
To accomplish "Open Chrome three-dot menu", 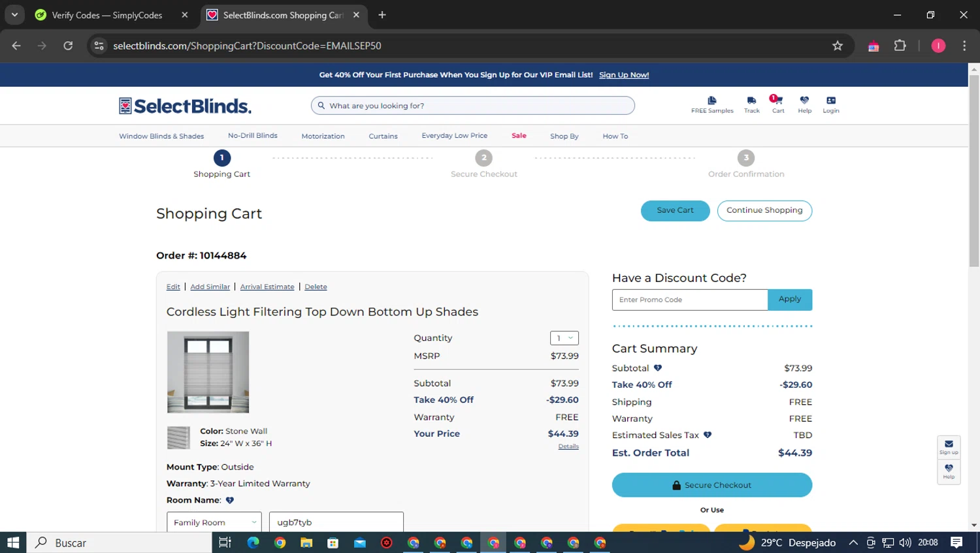I will pyautogui.click(x=964, y=46).
